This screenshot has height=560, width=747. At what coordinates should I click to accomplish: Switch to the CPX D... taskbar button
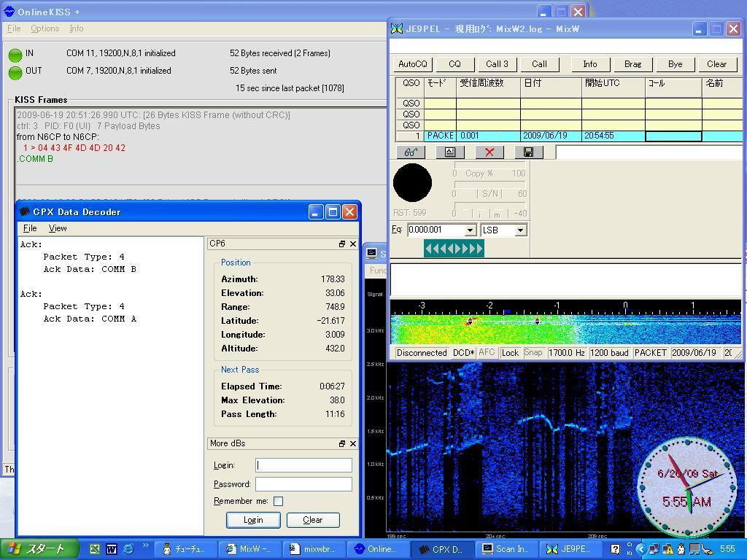click(443, 549)
